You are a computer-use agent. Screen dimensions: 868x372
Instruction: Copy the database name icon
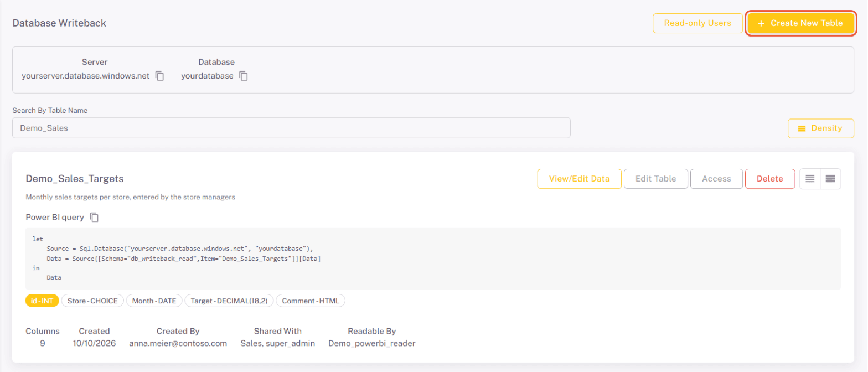coord(243,76)
